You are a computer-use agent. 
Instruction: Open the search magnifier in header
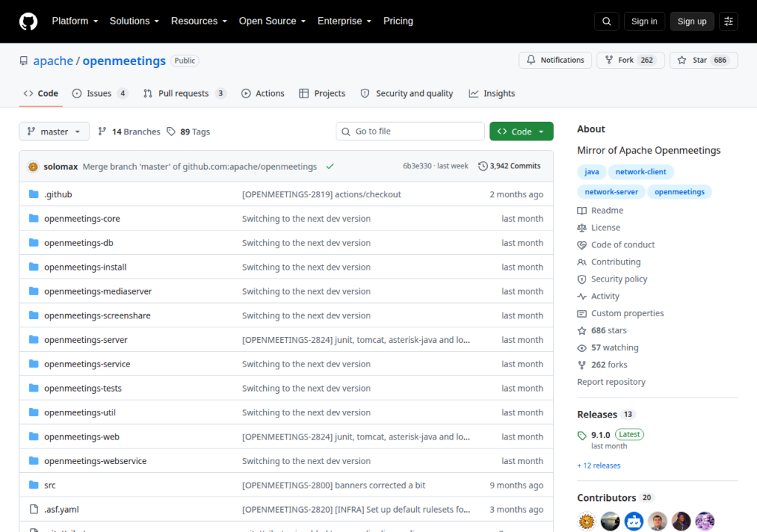tap(606, 21)
